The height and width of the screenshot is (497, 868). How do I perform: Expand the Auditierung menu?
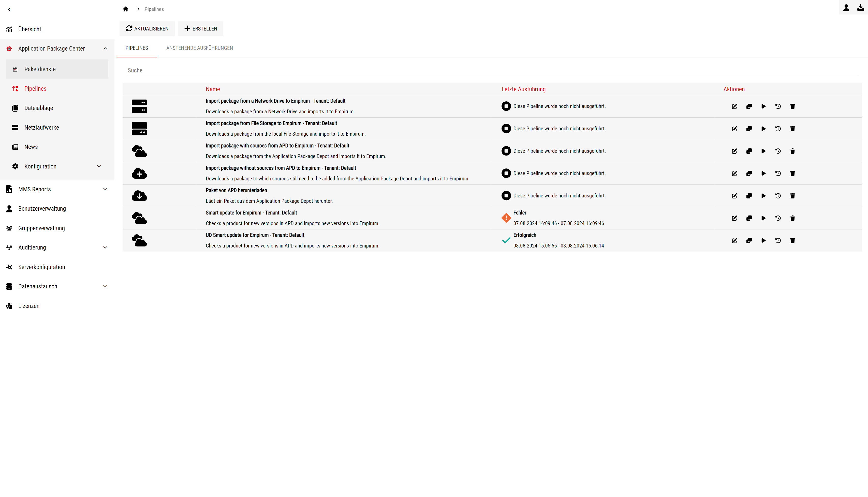[105, 247]
